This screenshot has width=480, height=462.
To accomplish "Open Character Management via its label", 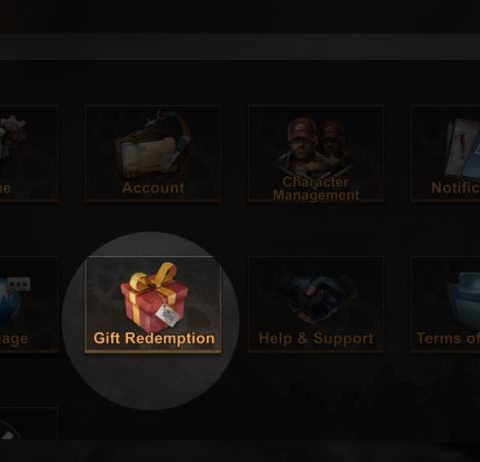I will point(316,188).
